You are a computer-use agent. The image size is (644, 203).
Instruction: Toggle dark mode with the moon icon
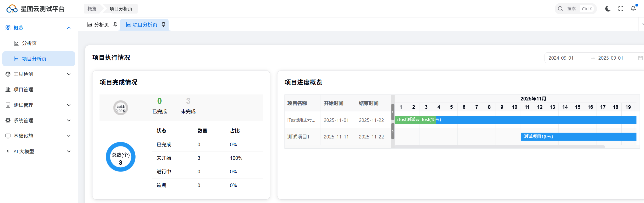(608, 9)
